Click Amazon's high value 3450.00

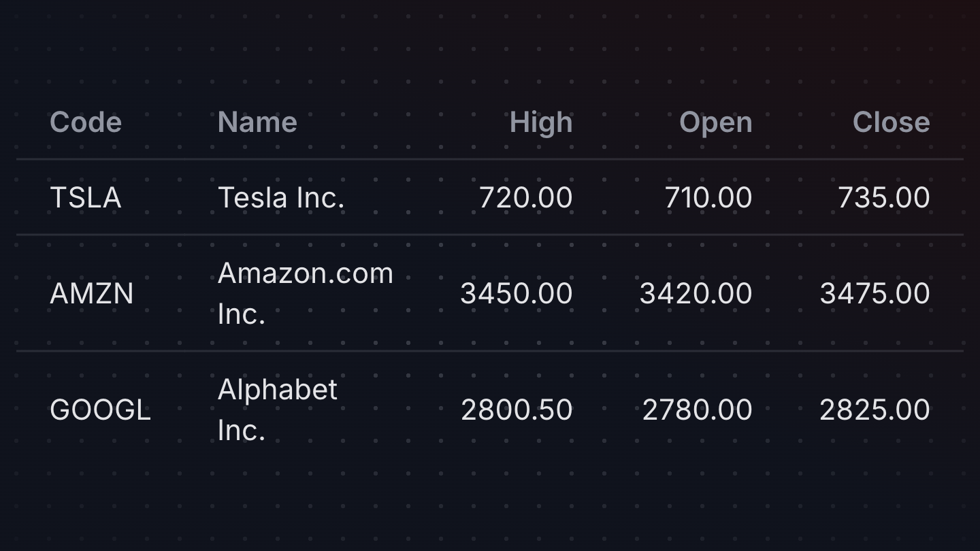point(517,294)
